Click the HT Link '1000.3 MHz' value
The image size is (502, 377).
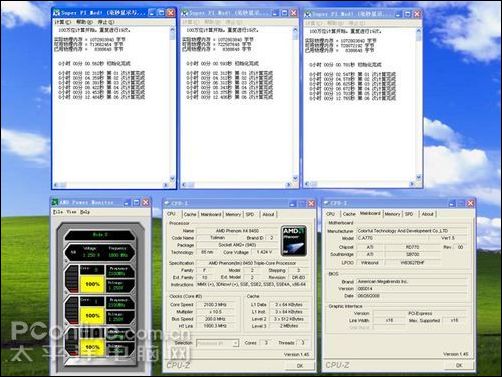[215, 326]
